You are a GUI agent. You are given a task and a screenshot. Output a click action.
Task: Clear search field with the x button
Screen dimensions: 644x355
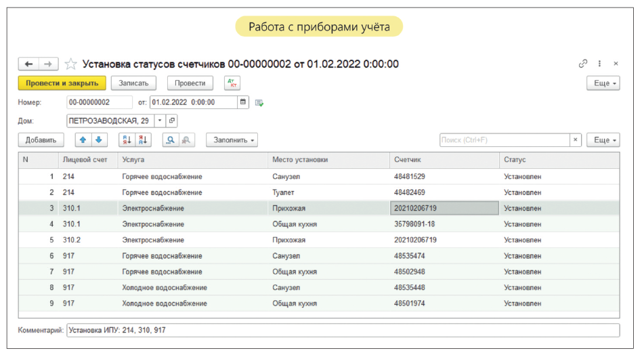576,140
